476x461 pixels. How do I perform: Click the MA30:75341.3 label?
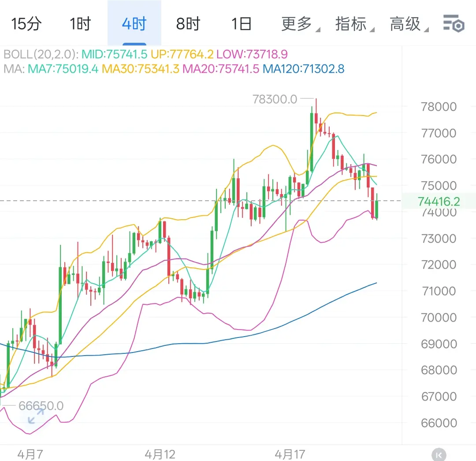pos(141,69)
